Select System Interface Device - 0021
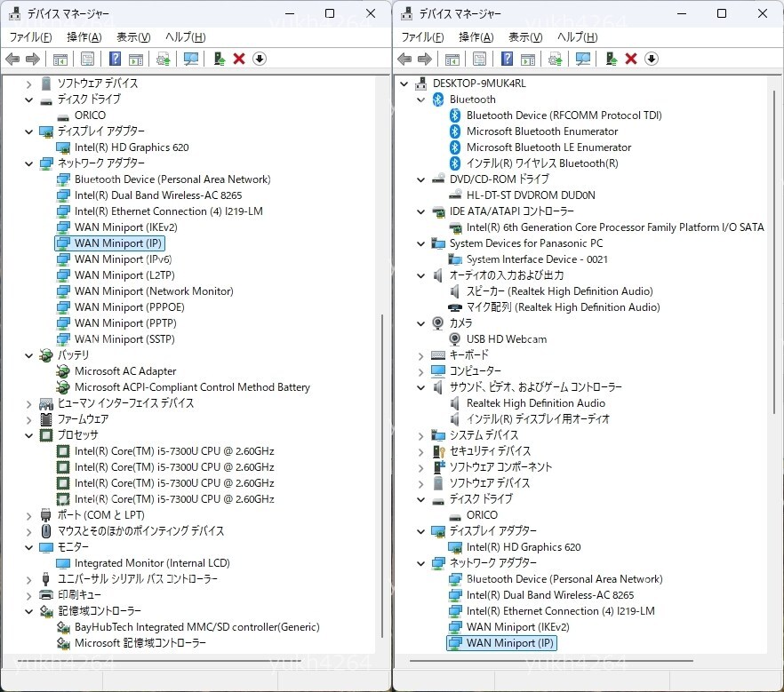Viewport: 784px width, 692px height. 537,259
